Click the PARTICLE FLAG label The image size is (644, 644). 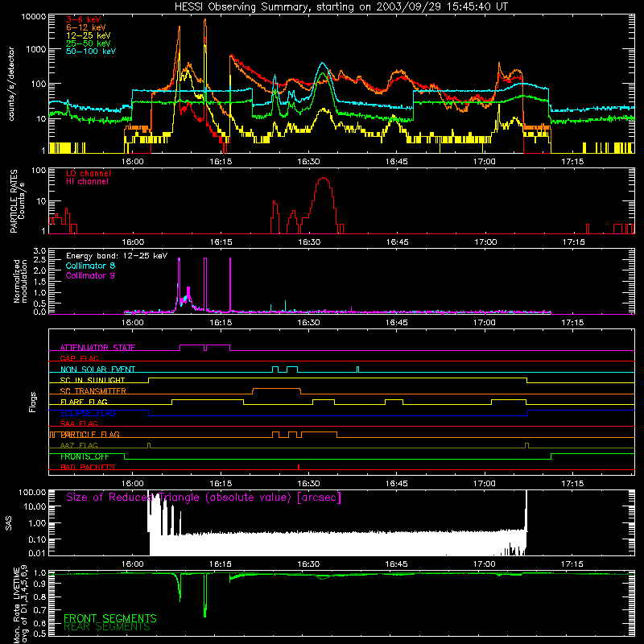(x=90, y=435)
